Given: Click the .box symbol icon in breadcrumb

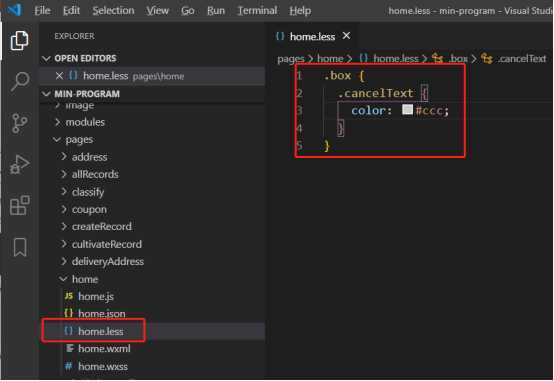Looking at the screenshot, I should pos(437,58).
